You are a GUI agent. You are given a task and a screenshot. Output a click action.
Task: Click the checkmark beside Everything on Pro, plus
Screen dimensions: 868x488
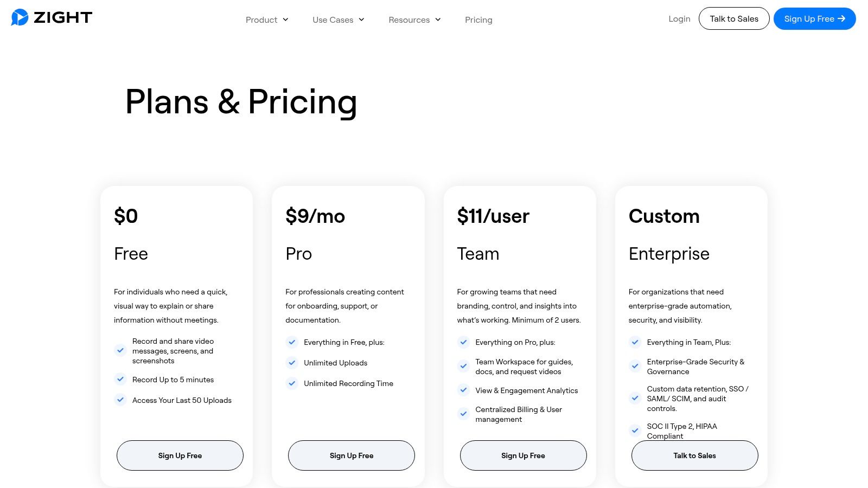[463, 342]
